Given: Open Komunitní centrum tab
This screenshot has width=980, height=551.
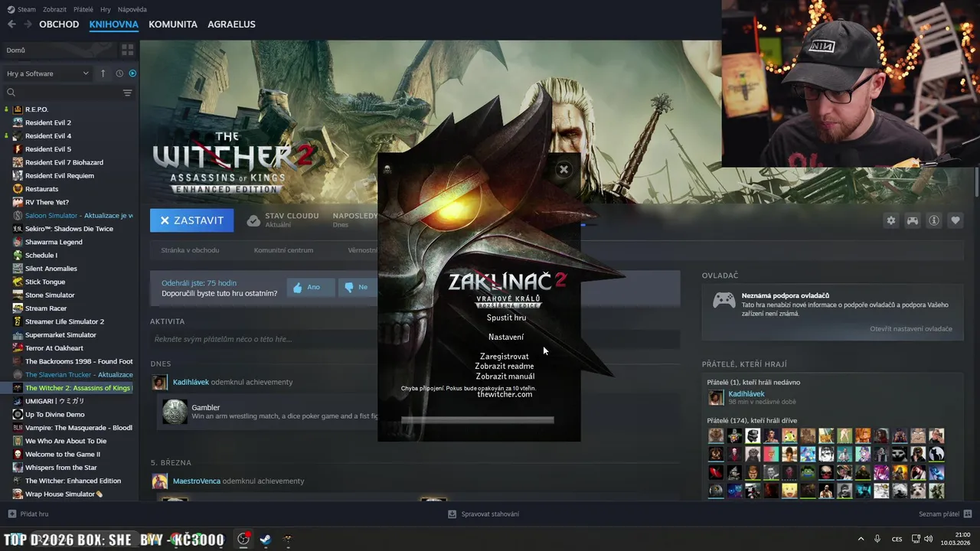Looking at the screenshot, I should click(283, 250).
